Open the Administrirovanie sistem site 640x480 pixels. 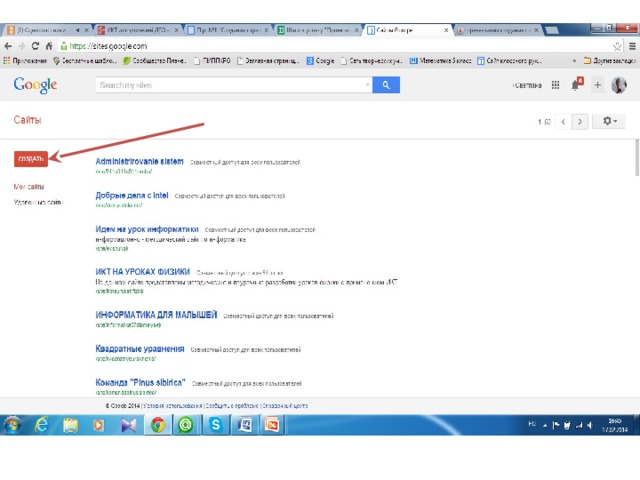point(139,161)
